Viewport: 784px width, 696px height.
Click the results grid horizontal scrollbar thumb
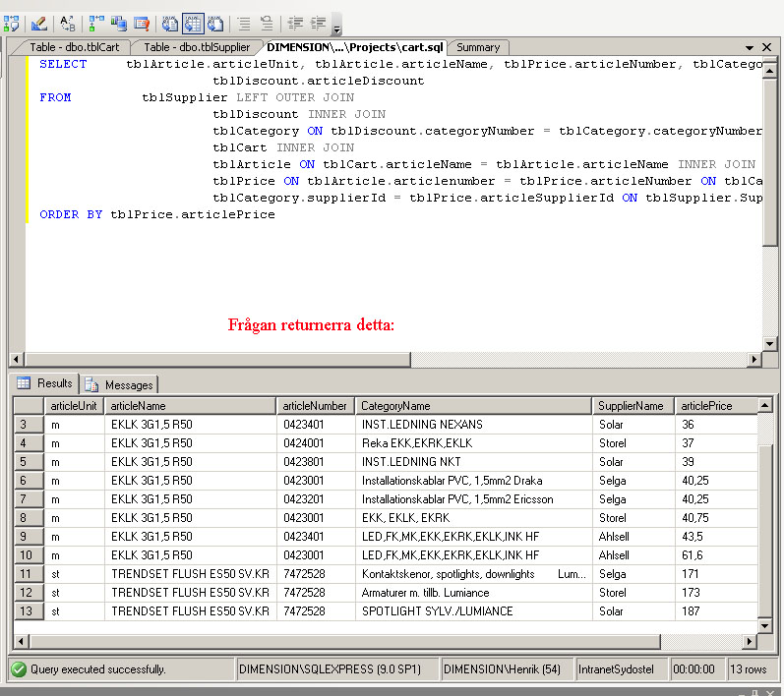(x=344, y=641)
